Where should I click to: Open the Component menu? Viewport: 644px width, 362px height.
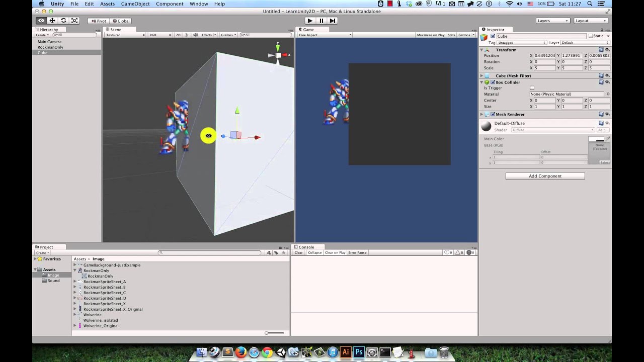tap(170, 4)
